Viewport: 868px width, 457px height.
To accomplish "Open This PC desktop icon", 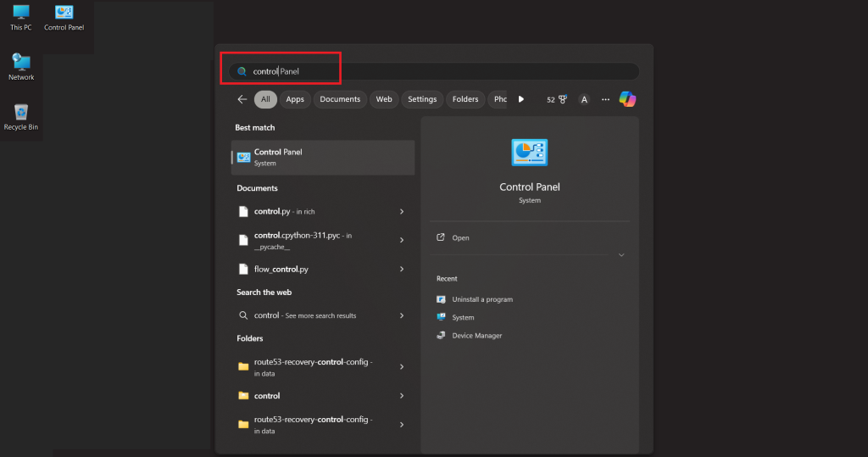I will [21, 17].
